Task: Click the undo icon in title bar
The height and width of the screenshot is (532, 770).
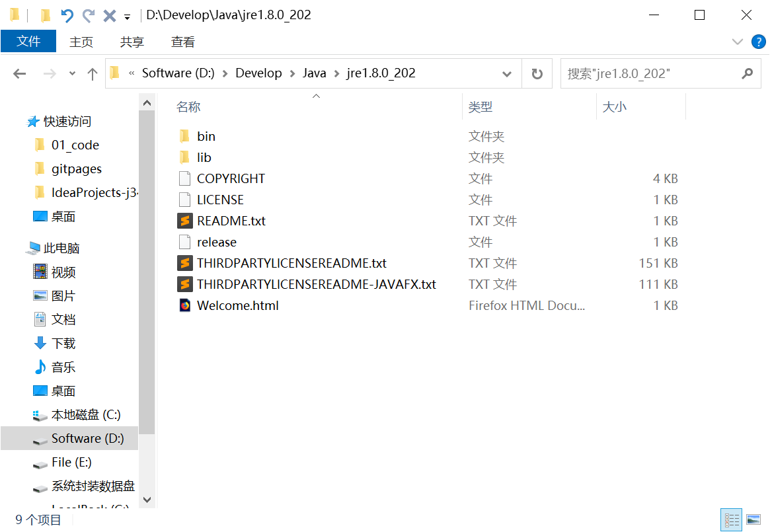Action: coord(67,15)
